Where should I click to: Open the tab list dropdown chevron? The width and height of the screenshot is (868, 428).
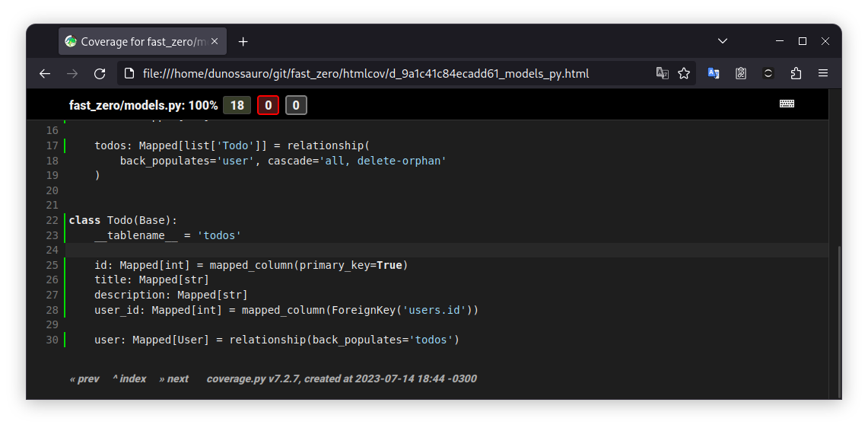pos(723,41)
